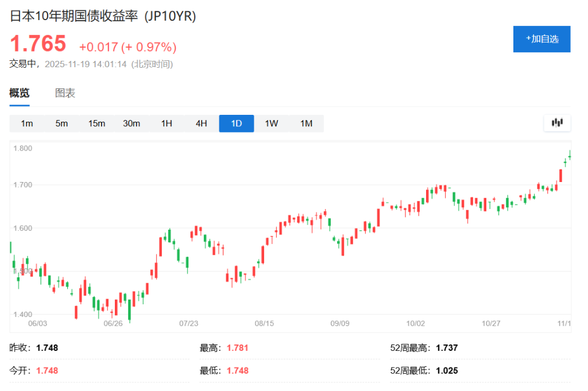This screenshot has height=391, width=588.
Task: Click the 52周最低 value 1.025
Action: (446, 370)
